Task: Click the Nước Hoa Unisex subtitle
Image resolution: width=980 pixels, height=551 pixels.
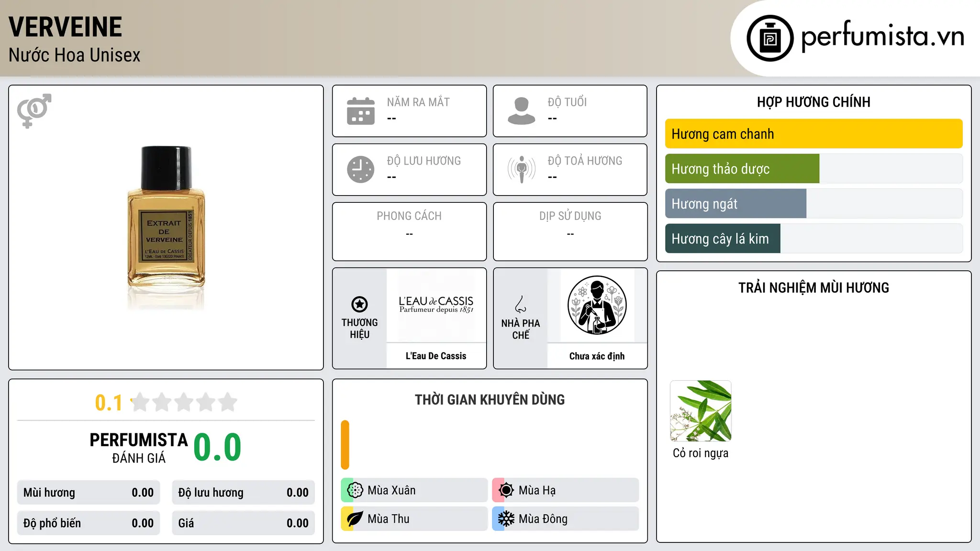Action: [74, 55]
